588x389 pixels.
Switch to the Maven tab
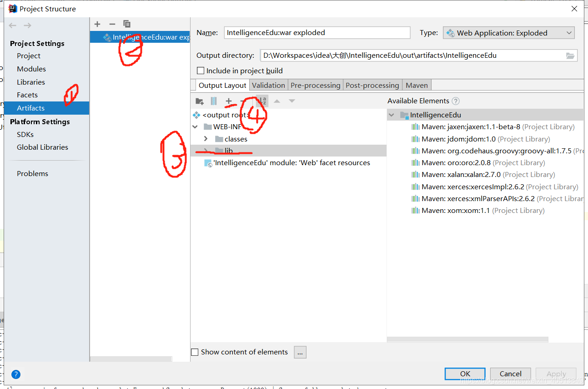pyautogui.click(x=417, y=85)
